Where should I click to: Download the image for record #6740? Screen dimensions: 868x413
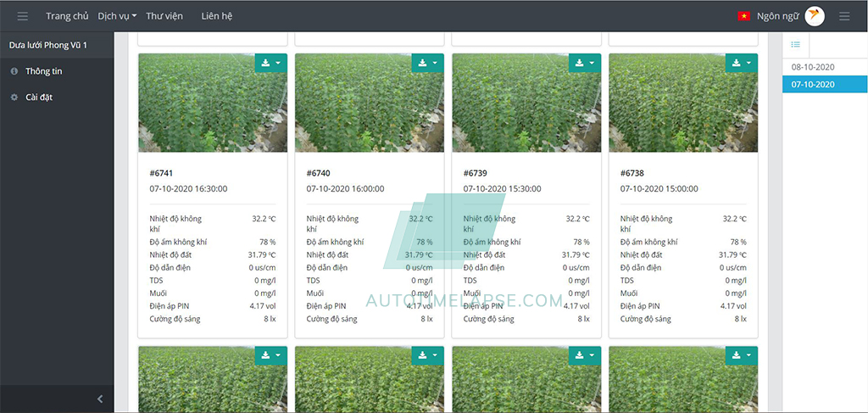(x=422, y=63)
